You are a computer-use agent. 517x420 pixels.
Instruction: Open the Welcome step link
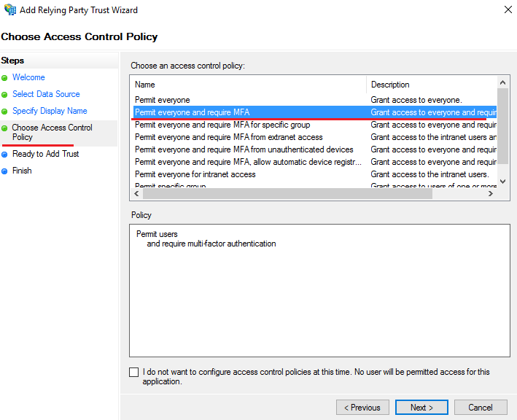tap(28, 77)
